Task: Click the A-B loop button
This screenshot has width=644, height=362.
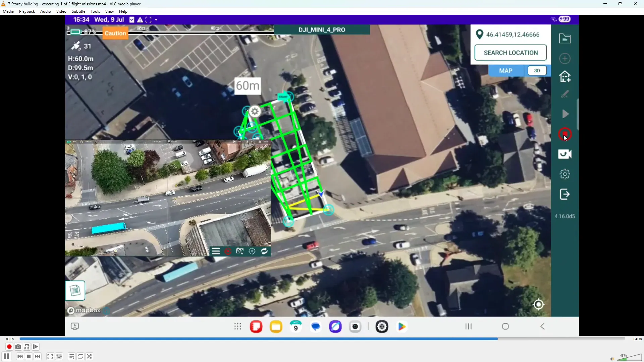Action: point(27,347)
